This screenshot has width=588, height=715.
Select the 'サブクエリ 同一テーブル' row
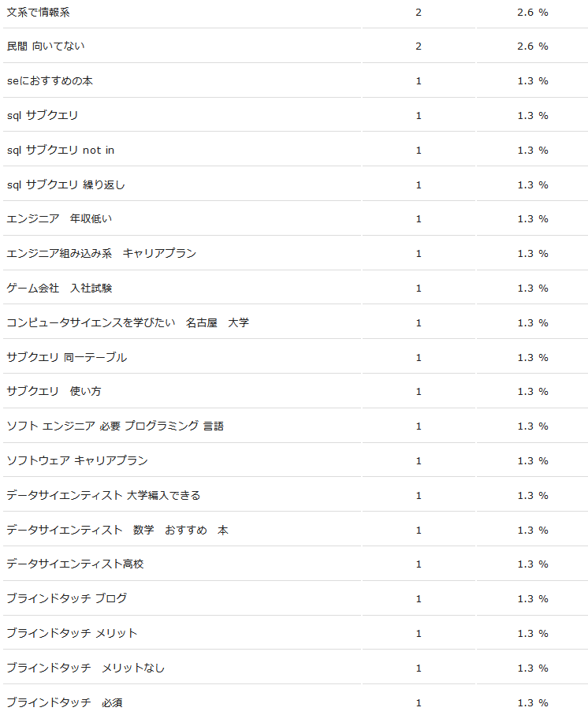tap(66, 358)
